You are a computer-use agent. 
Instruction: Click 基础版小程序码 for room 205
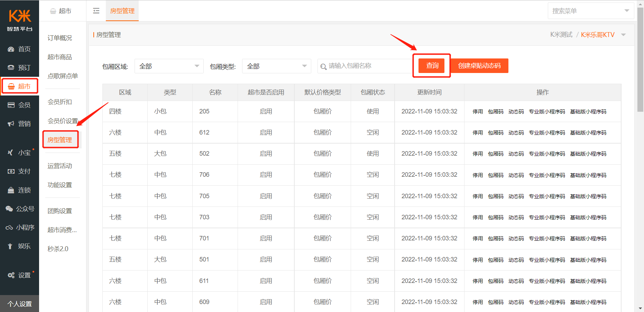588,112
